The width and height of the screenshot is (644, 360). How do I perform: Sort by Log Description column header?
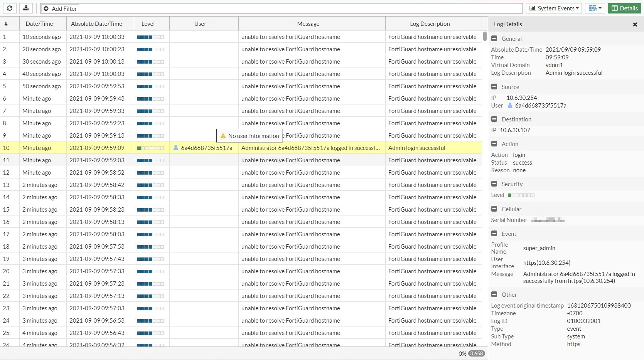click(x=430, y=24)
